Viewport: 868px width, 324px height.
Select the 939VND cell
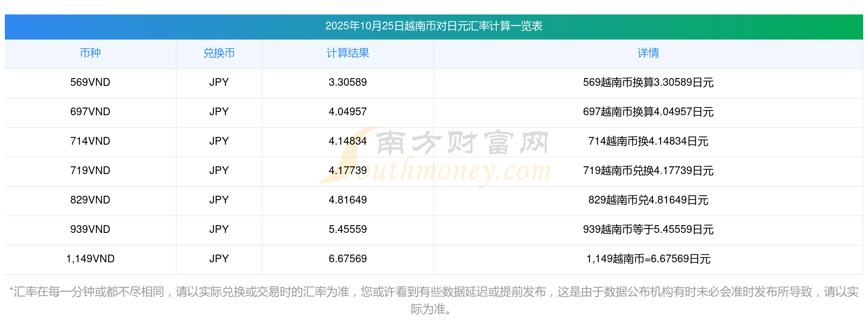90,229
